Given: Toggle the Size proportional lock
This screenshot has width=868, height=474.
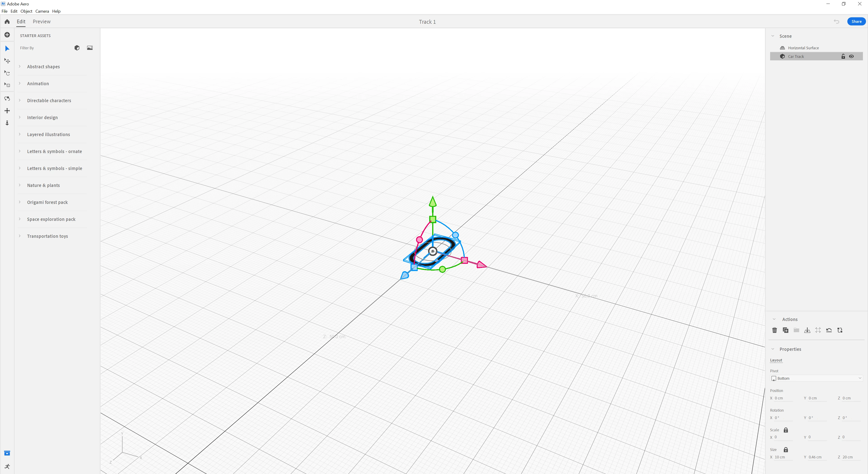Looking at the screenshot, I should tap(786, 450).
